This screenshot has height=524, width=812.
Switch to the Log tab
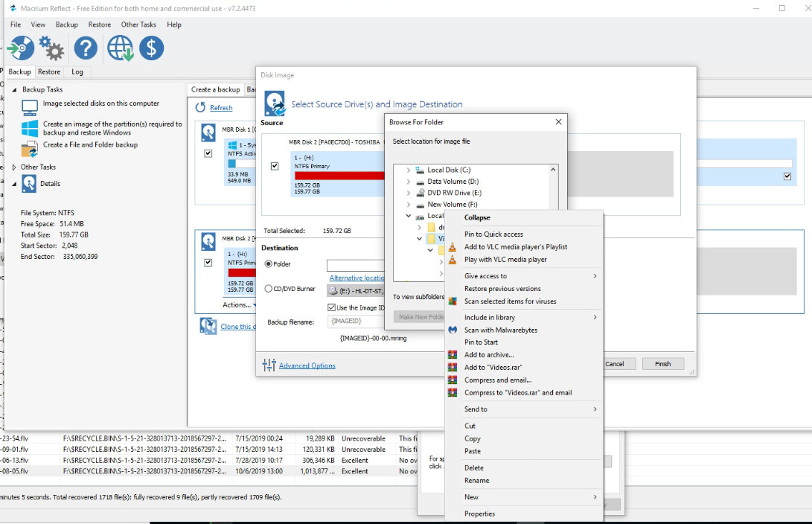click(x=77, y=71)
